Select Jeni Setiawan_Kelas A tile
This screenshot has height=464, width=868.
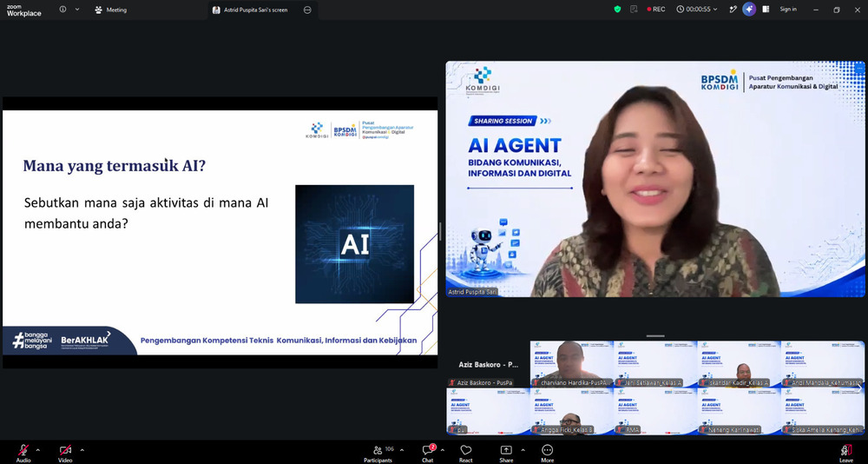click(654, 364)
